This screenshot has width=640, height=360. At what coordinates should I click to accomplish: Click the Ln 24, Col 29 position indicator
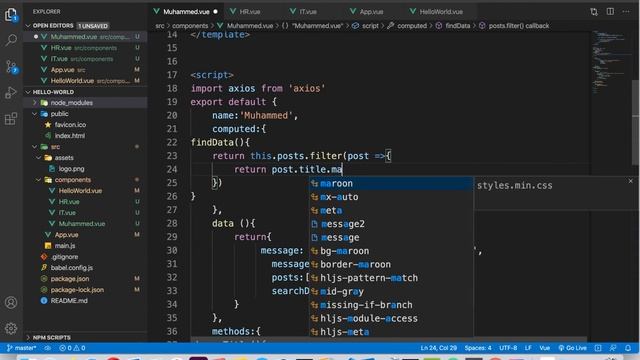(439, 348)
